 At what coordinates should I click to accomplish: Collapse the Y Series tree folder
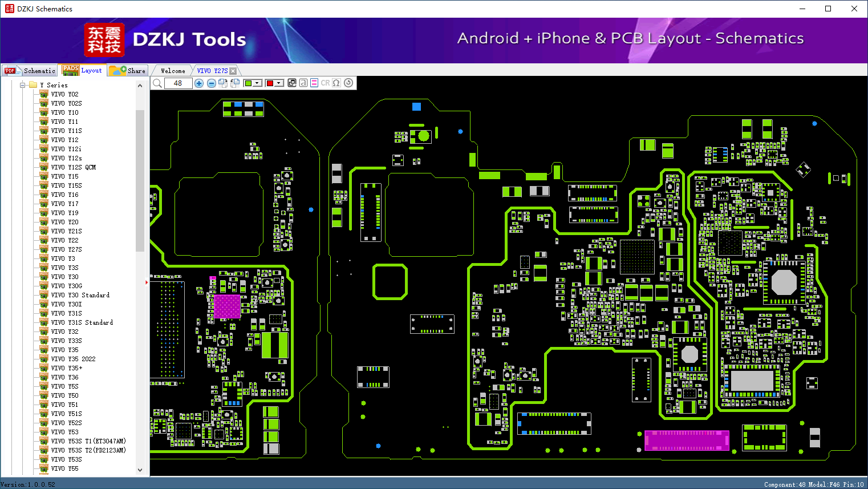(x=23, y=85)
